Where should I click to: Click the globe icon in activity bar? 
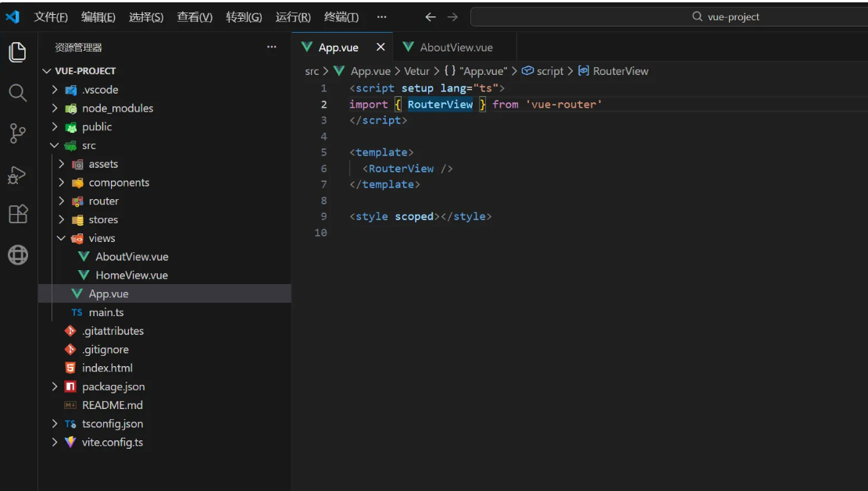pos(17,254)
